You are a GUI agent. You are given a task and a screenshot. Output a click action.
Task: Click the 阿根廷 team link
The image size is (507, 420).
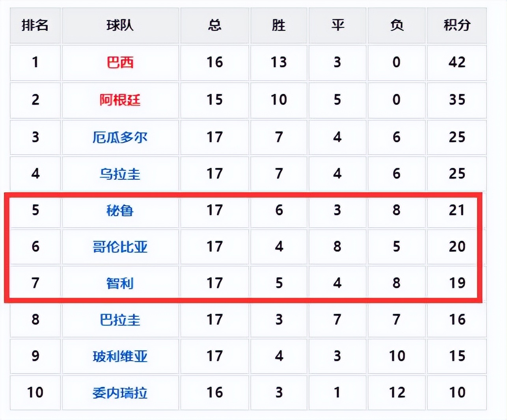(x=120, y=100)
